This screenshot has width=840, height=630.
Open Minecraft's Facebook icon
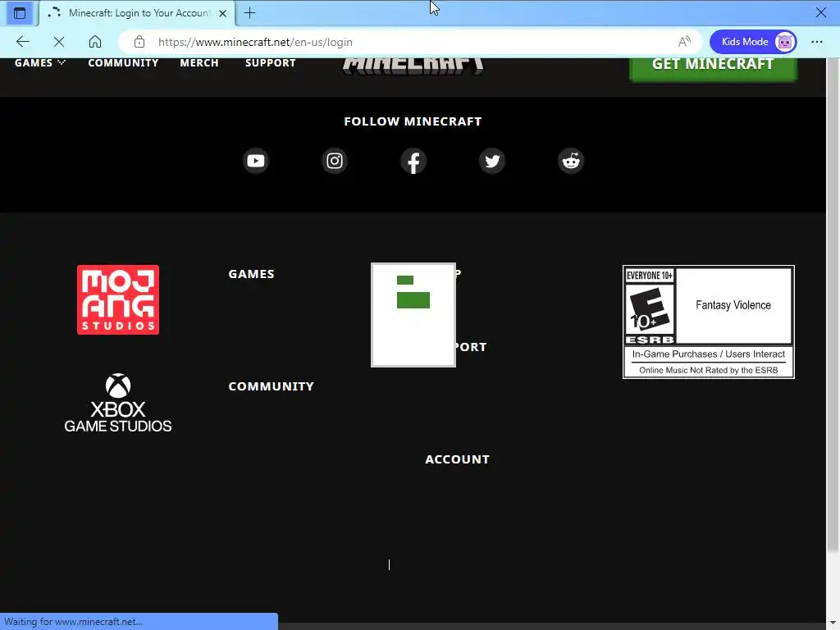click(x=413, y=161)
